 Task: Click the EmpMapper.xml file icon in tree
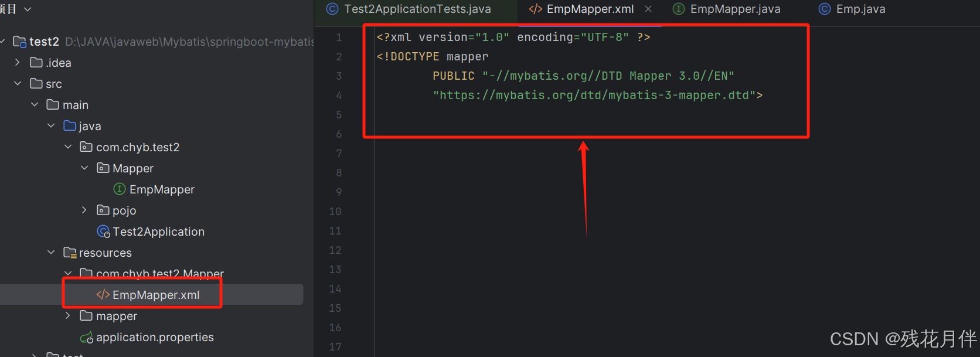(x=103, y=294)
